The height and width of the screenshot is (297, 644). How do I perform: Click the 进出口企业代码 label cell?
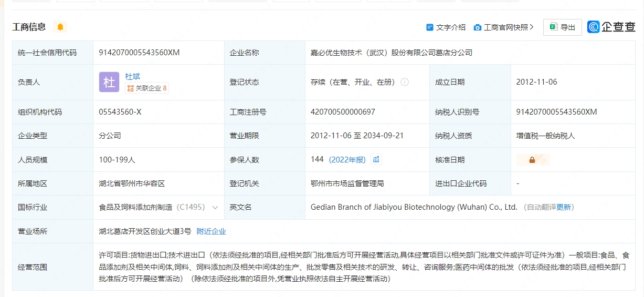pyautogui.click(x=470, y=184)
